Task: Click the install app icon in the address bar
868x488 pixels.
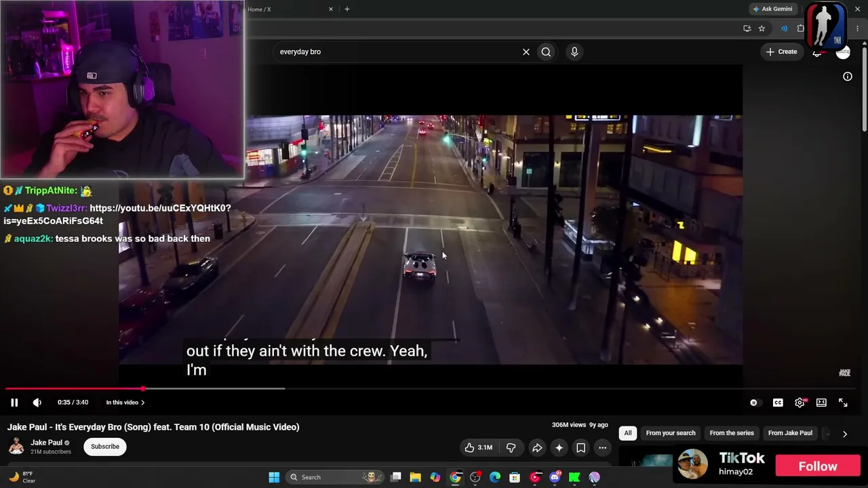Action: [x=747, y=28]
